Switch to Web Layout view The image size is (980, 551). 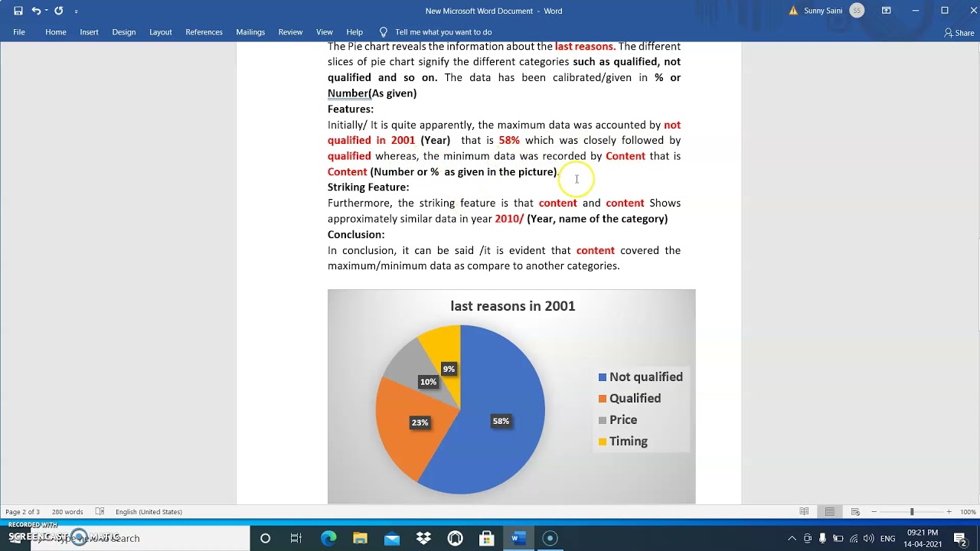(855, 512)
